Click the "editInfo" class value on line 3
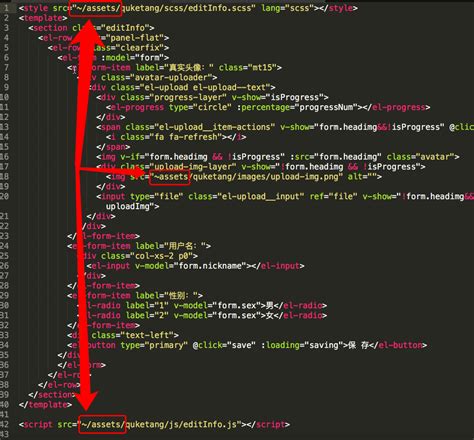Image resolution: width=474 pixels, height=440 pixels. [126, 28]
